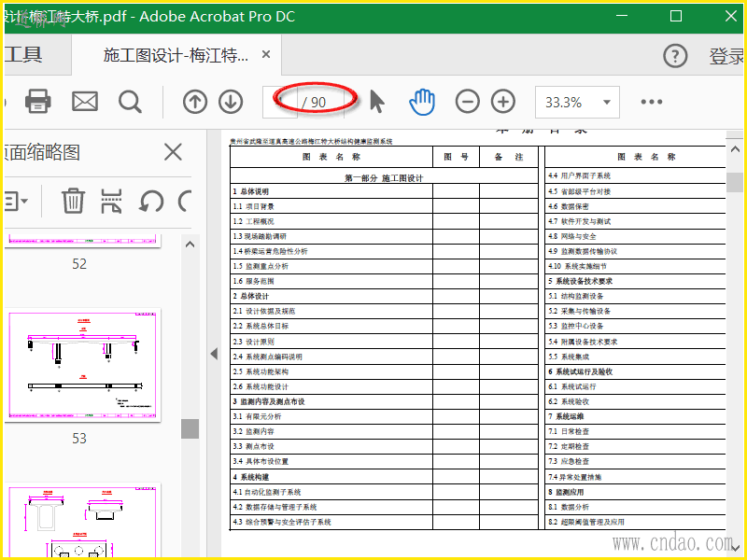Viewport: 747px width, 560px height.
Task: Click the row '2.1 设计依据及规范'
Action: 331,311
